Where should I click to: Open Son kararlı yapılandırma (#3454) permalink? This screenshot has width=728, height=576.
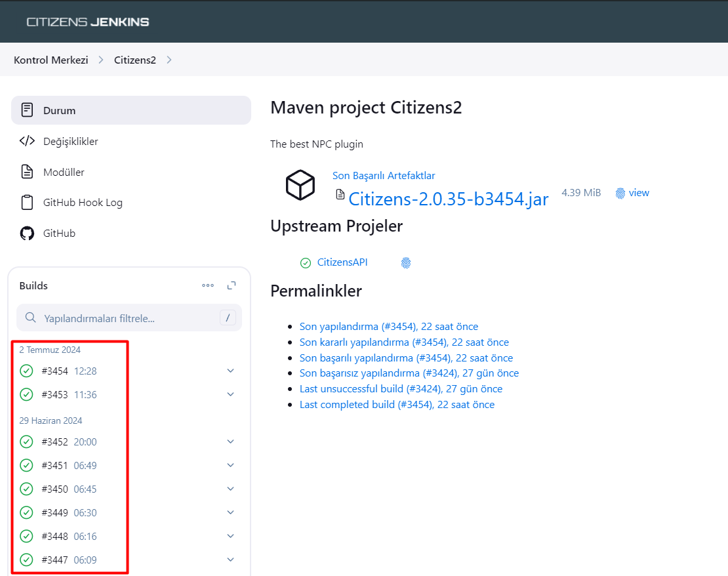(404, 342)
